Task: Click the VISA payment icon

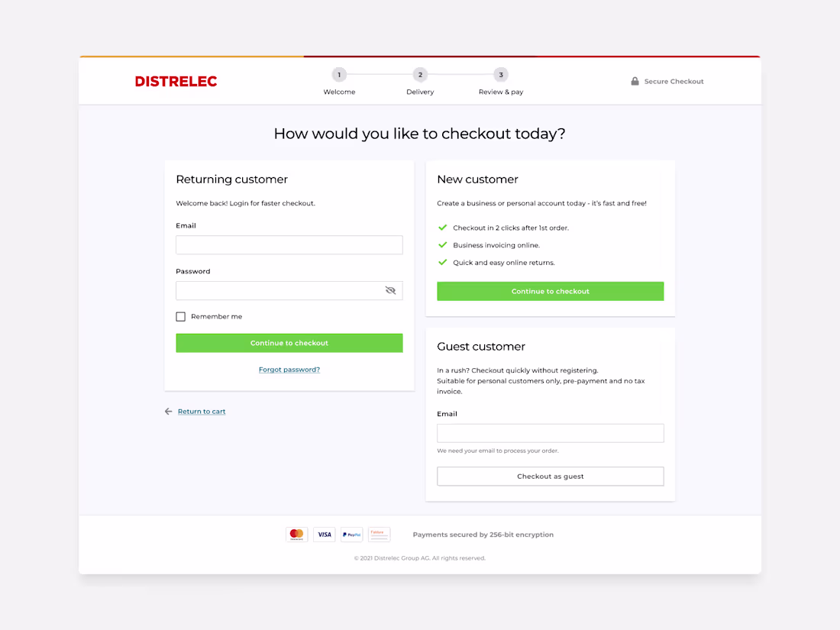Action: pyautogui.click(x=324, y=534)
